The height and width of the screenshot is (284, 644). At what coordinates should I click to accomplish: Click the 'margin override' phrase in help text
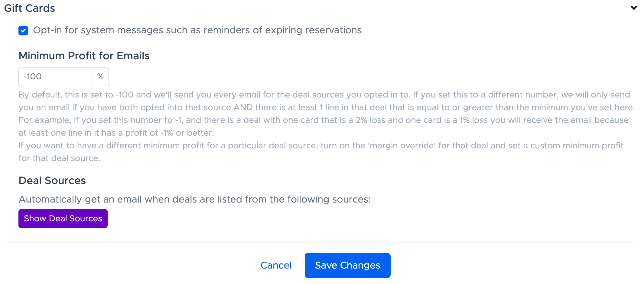[x=402, y=146]
